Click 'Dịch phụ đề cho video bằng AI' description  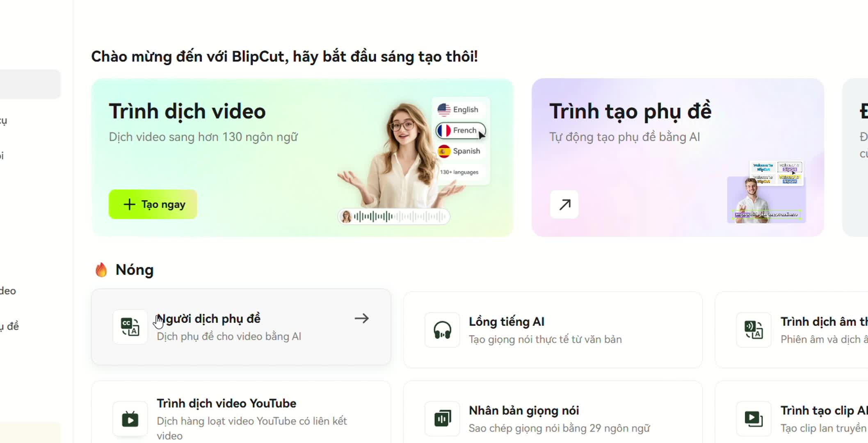(229, 336)
